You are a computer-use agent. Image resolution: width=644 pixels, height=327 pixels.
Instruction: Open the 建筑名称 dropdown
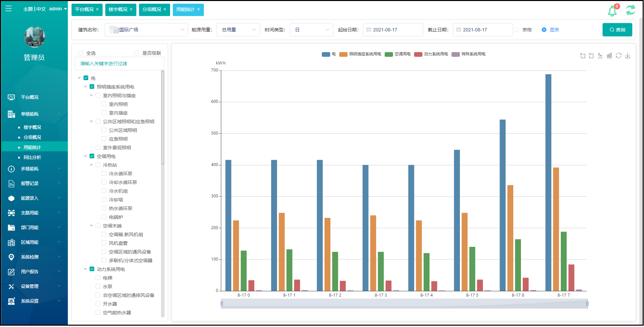(x=146, y=30)
